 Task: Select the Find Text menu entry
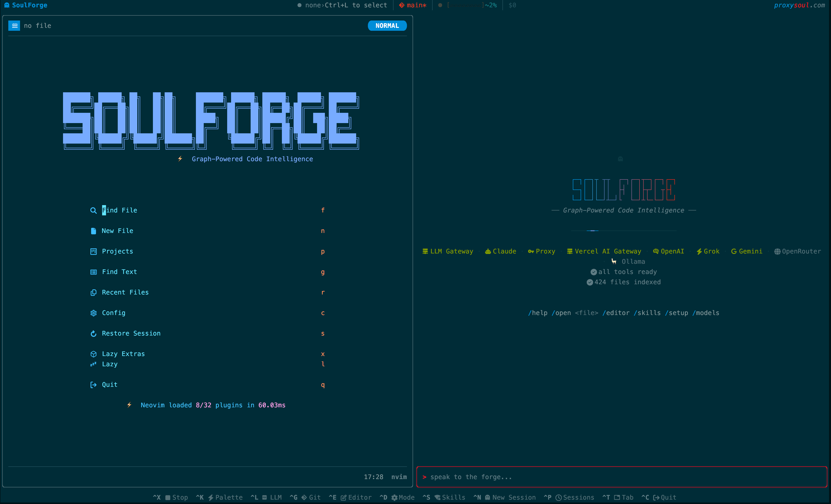(119, 272)
